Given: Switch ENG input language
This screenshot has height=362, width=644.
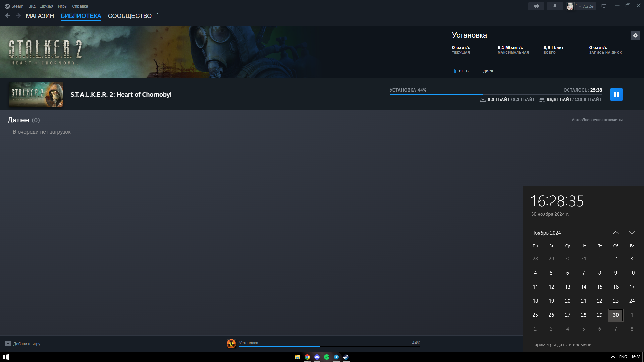Looking at the screenshot, I should tap(623, 357).
